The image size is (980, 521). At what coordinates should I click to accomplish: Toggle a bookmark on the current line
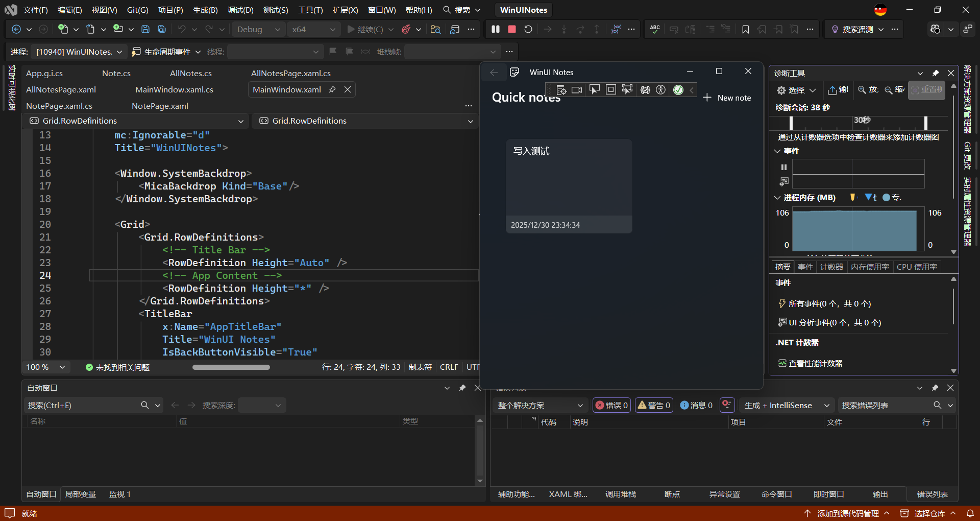point(745,30)
